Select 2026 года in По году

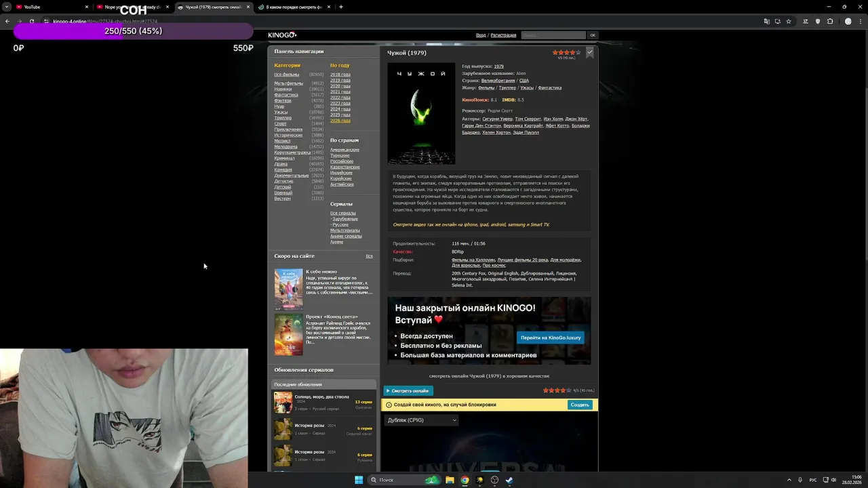[340, 121]
